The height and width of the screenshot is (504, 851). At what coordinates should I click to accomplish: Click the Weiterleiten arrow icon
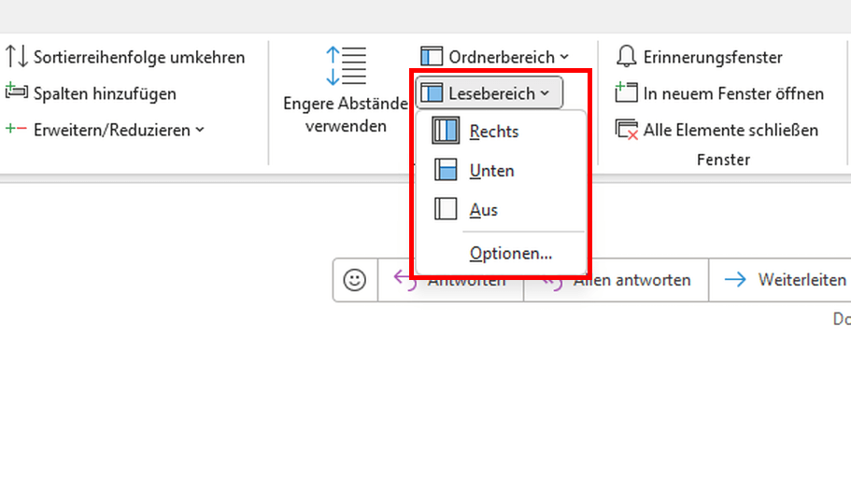click(x=735, y=280)
